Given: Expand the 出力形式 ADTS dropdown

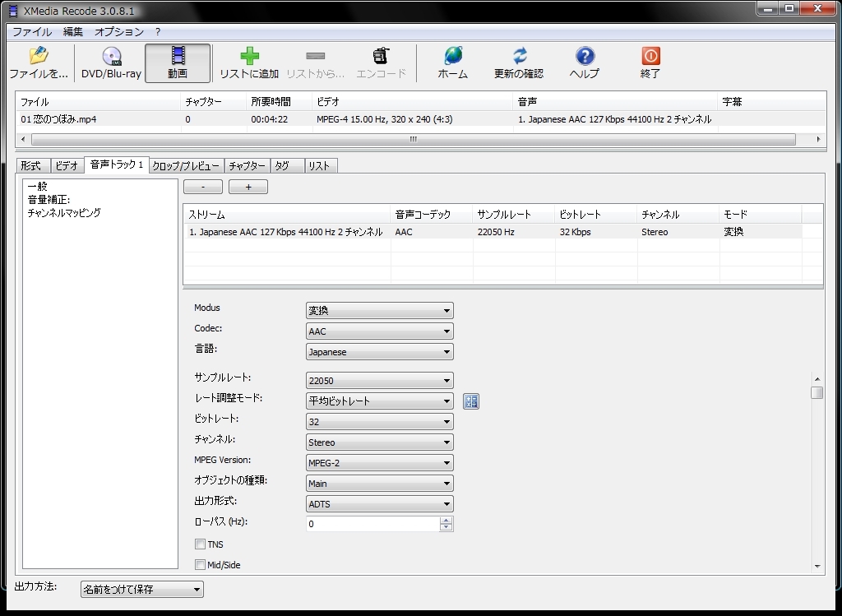Looking at the screenshot, I should pyautogui.click(x=379, y=504).
